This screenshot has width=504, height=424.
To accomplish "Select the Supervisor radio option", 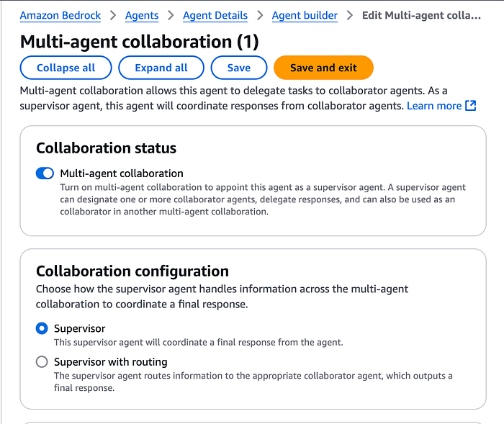I will (42, 328).
